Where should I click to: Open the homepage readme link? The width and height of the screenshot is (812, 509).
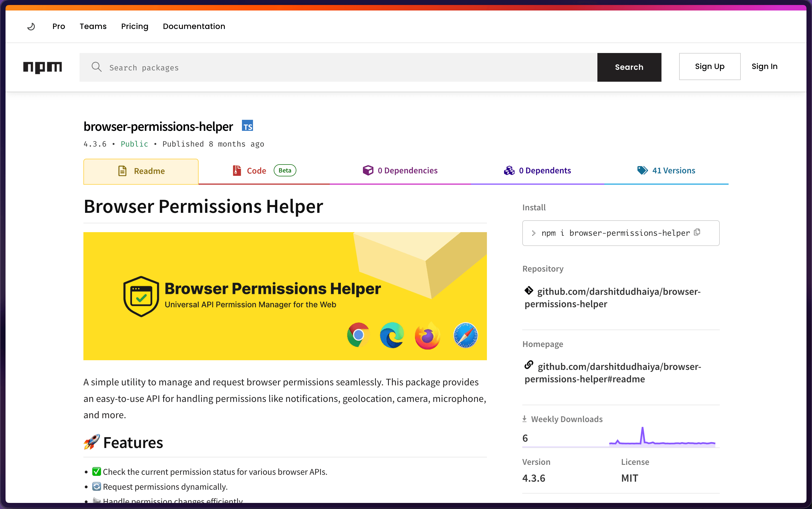point(613,373)
